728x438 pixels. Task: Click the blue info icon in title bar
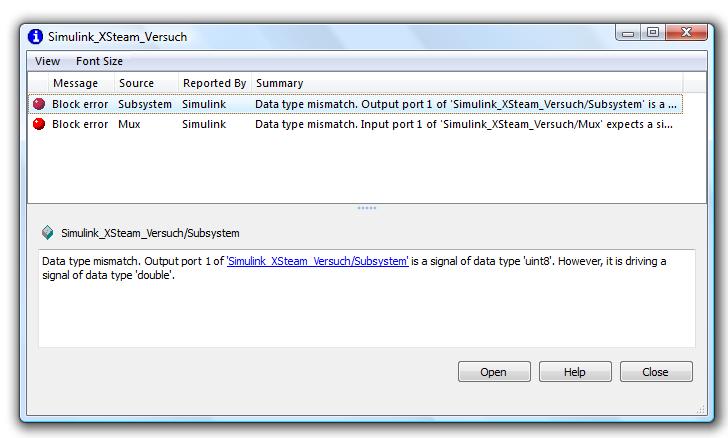point(36,37)
